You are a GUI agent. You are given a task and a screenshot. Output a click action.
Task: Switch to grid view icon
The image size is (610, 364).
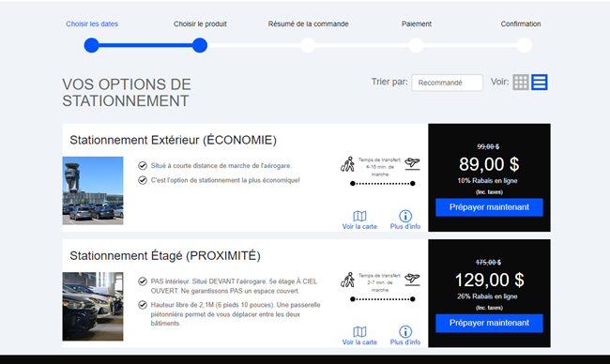click(x=521, y=82)
